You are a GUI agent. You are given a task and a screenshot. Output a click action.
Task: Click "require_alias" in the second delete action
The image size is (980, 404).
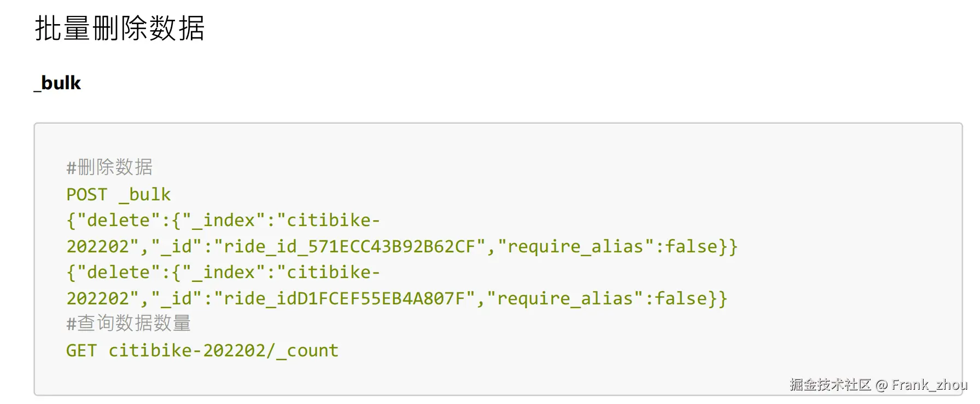(565, 298)
